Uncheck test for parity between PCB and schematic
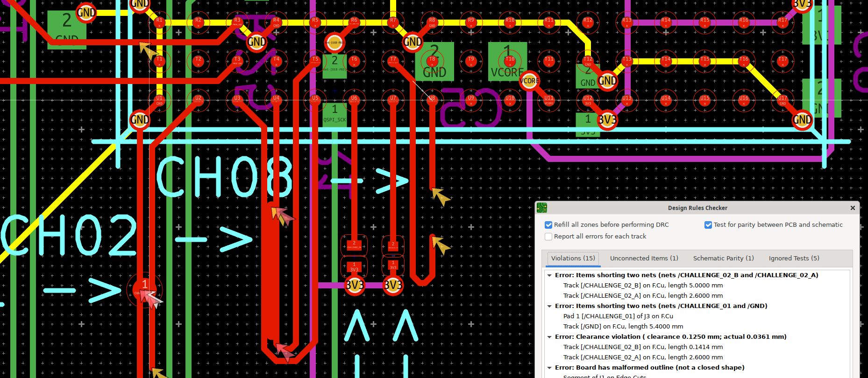Screen dimensions: 868x378 click(708, 225)
